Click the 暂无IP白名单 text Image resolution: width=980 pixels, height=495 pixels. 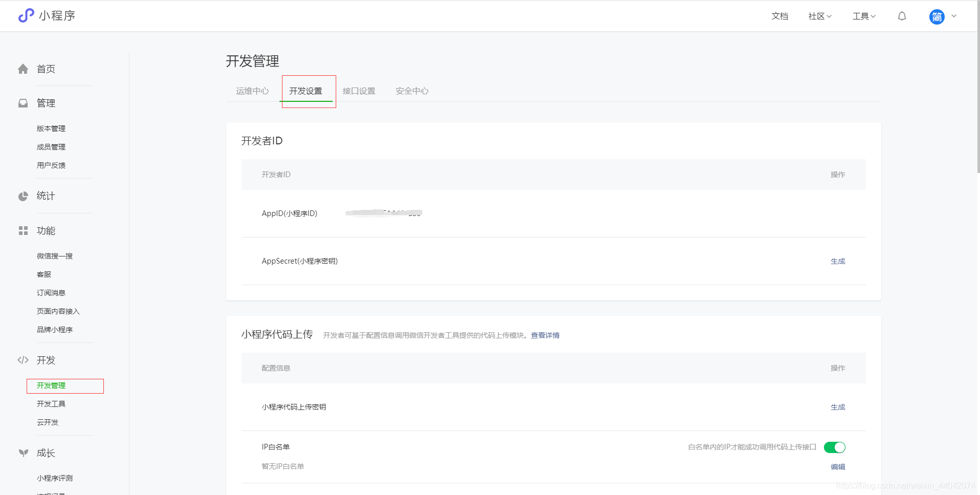pyautogui.click(x=283, y=466)
